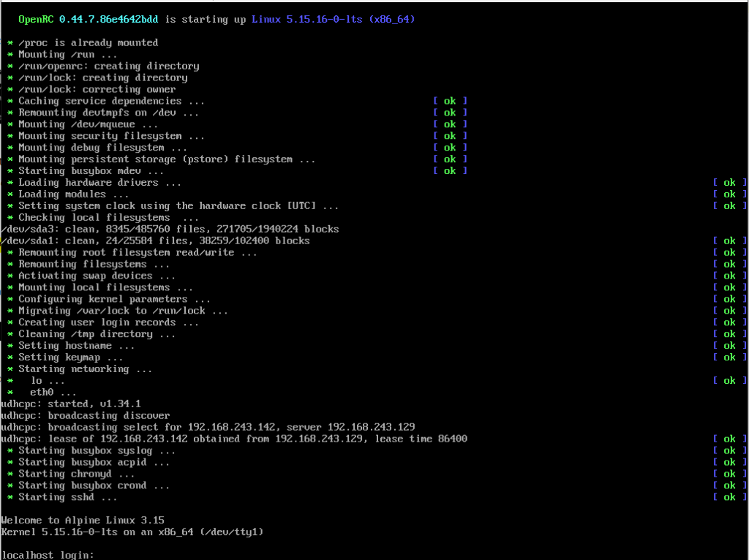The image size is (749, 560).
Task: Click the localhost login prompt
Action: pos(48,555)
